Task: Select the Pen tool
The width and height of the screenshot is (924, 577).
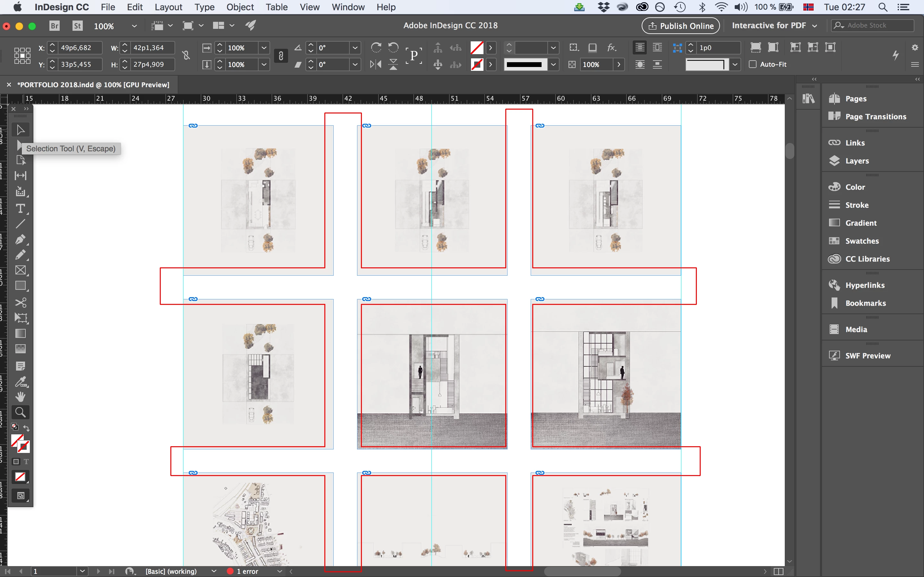Action: (x=20, y=239)
